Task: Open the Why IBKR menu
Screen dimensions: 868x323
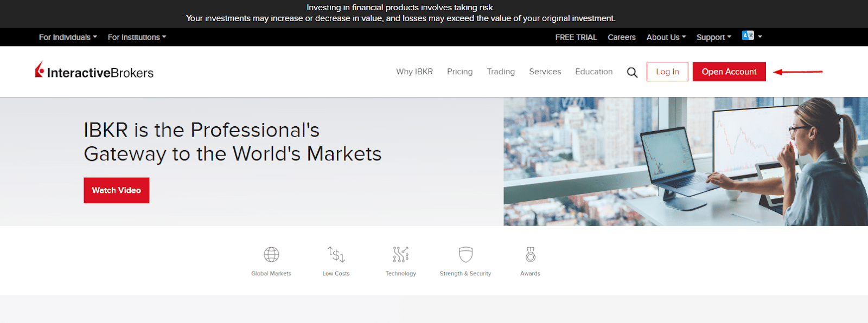Action: [414, 72]
